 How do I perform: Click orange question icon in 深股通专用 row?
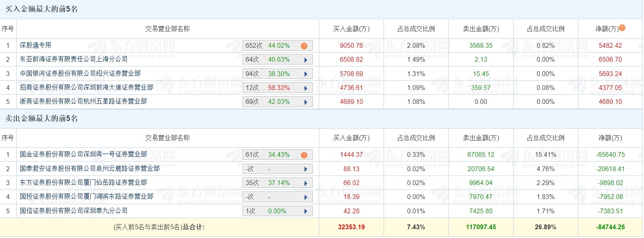304,46
